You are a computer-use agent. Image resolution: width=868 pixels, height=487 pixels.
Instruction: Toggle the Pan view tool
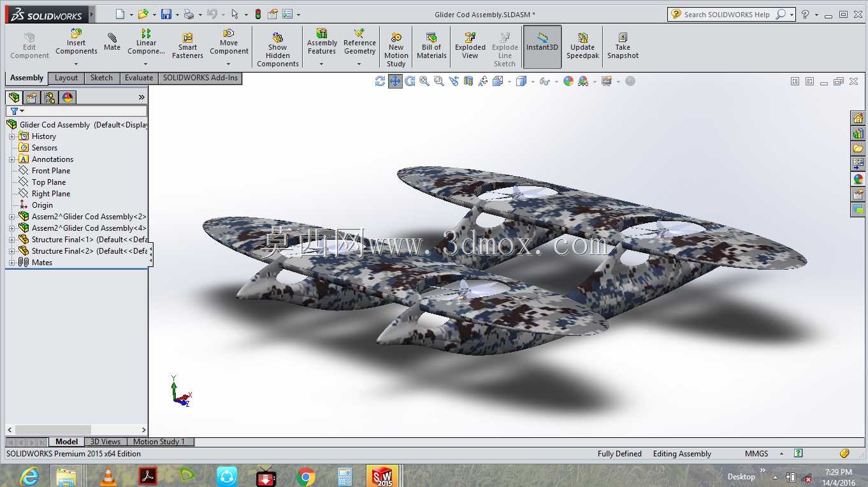[395, 81]
